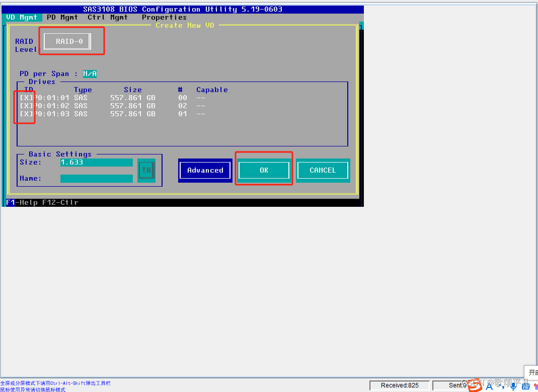This screenshot has width=538, height=392.
Task: Switch to the VD Mgmt tab
Action: pyautogui.click(x=22, y=18)
